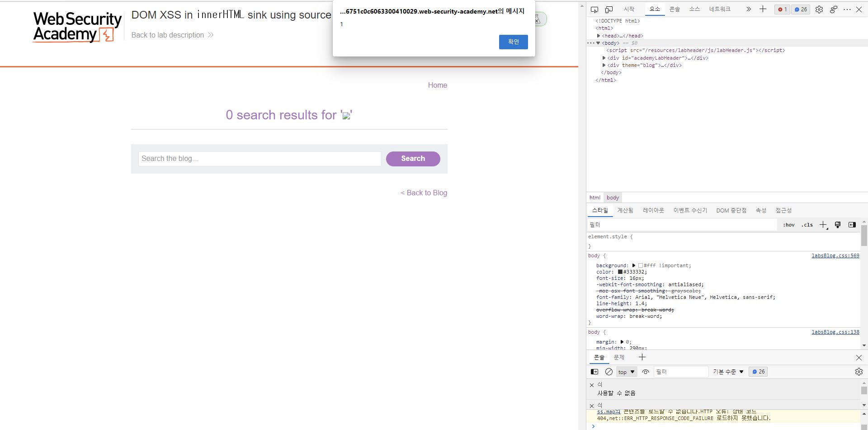Close the bottom drawer
Viewport: 868px width, 430px height.
[x=859, y=358]
